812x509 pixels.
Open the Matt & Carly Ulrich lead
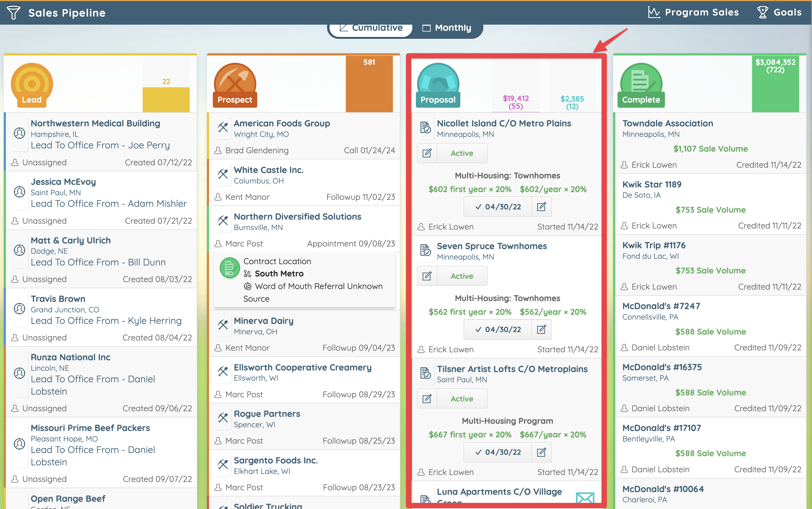point(71,240)
